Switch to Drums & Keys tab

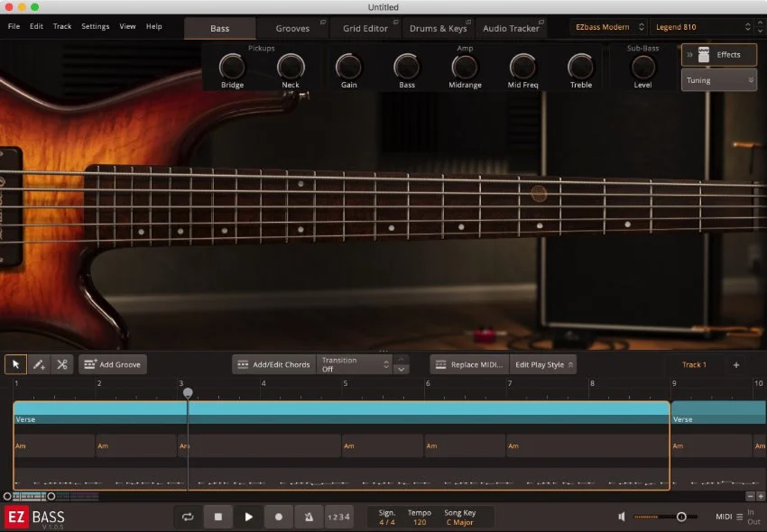pyautogui.click(x=438, y=28)
